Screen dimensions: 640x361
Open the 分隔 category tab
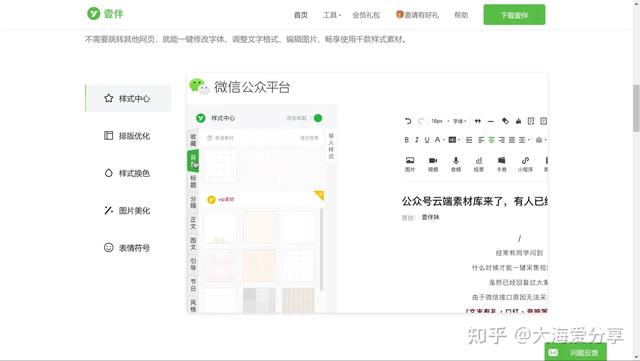pyautogui.click(x=193, y=202)
